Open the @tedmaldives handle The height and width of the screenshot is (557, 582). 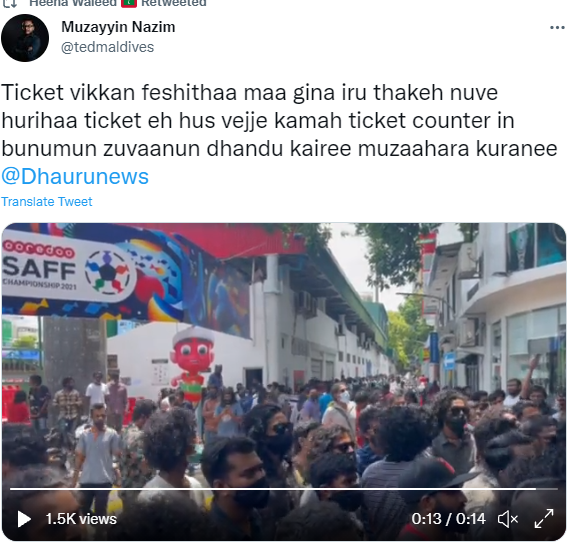107,47
